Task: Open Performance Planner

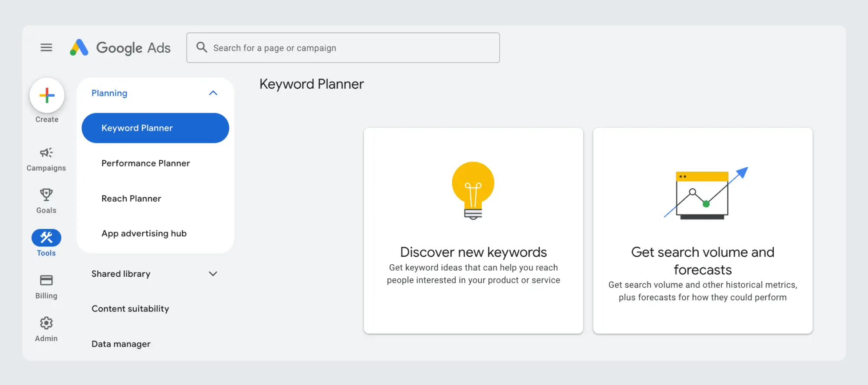Action: pyautogui.click(x=146, y=163)
